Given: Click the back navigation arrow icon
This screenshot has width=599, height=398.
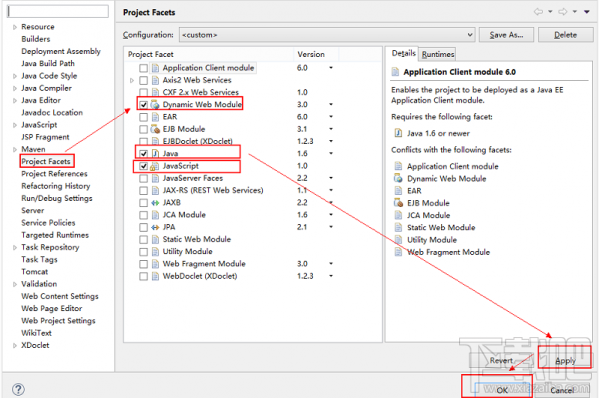Looking at the screenshot, I should pyautogui.click(x=538, y=12).
